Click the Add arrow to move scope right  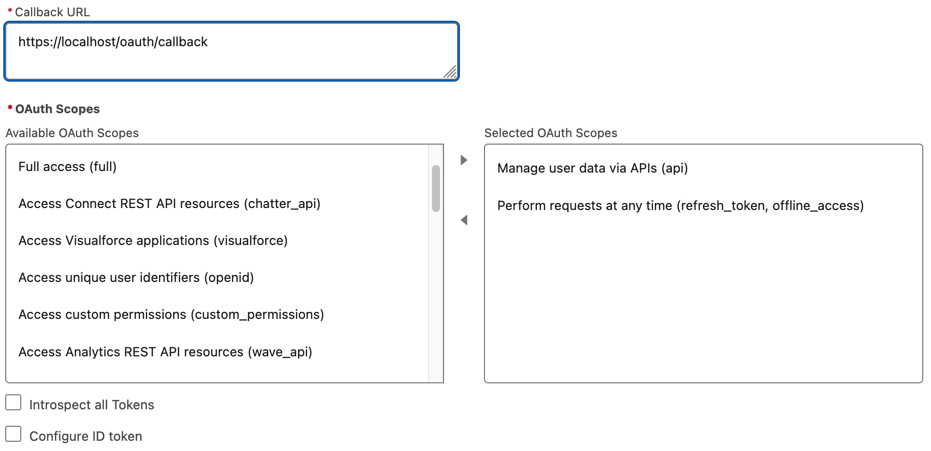pyautogui.click(x=464, y=160)
